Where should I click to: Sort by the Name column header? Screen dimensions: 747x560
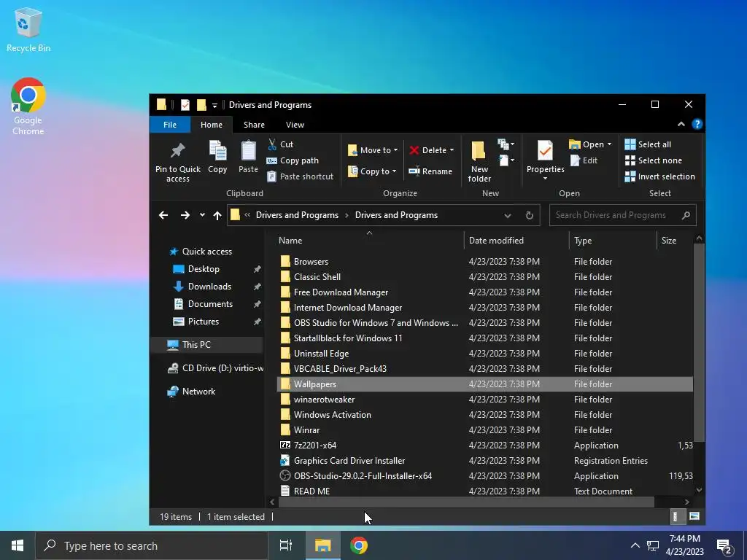point(369,241)
